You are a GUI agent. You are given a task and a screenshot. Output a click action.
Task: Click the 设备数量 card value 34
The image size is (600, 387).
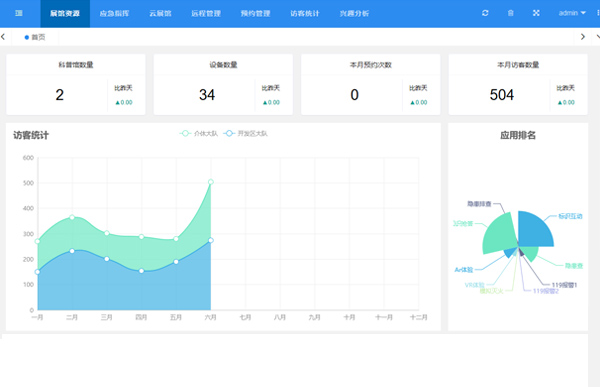coord(207,95)
